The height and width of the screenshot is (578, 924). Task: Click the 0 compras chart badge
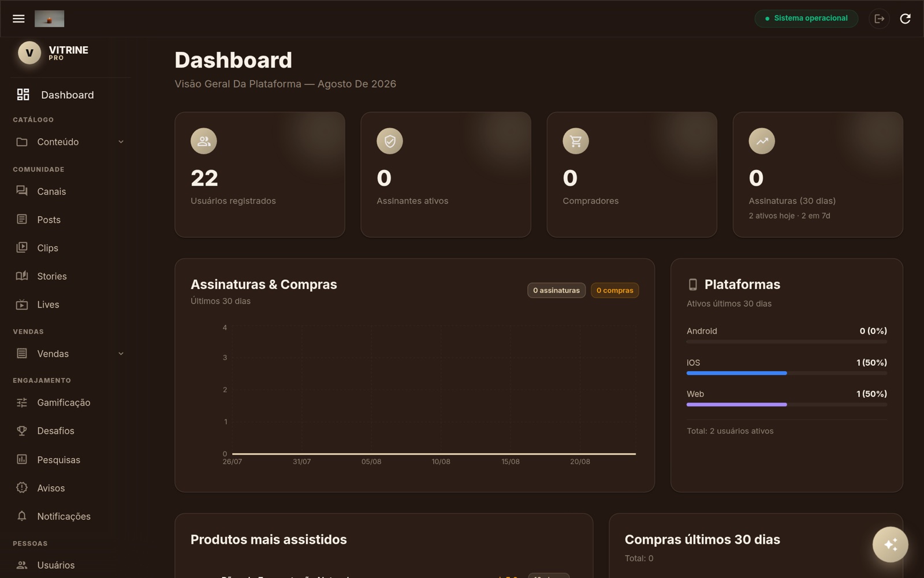point(614,290)
